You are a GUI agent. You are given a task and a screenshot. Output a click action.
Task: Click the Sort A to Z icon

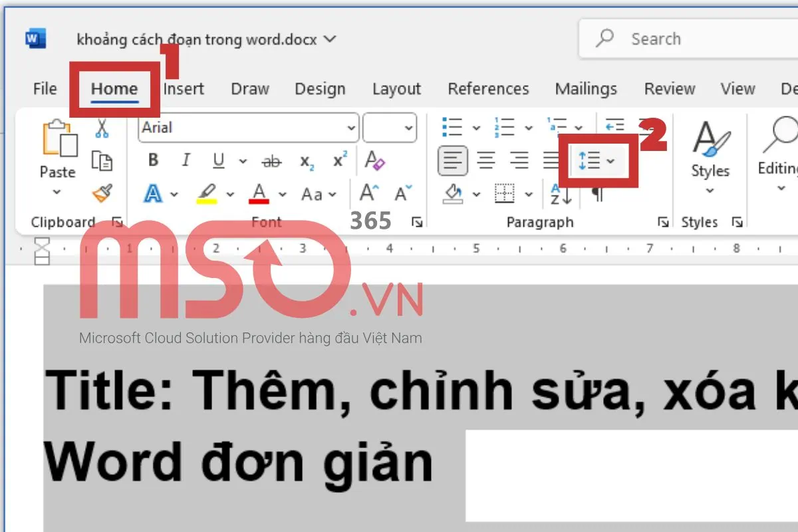click(x=561, y=194)
